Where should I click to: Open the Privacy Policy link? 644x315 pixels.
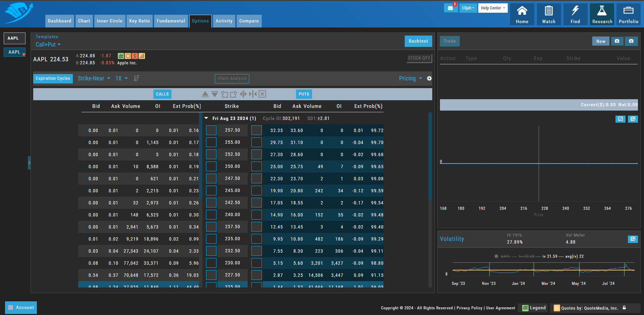pyautogui.click(x=469, y=308)
